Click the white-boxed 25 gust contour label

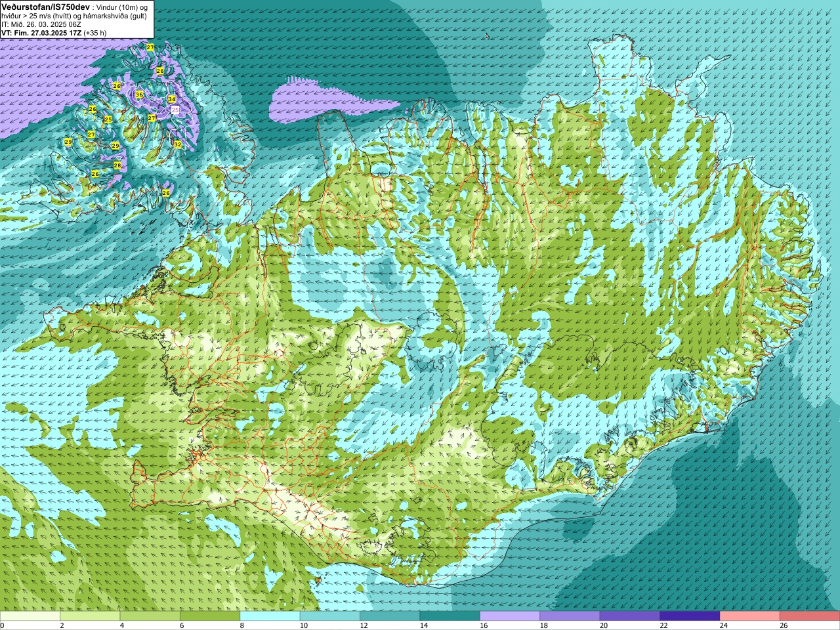[x=175, y=110]
